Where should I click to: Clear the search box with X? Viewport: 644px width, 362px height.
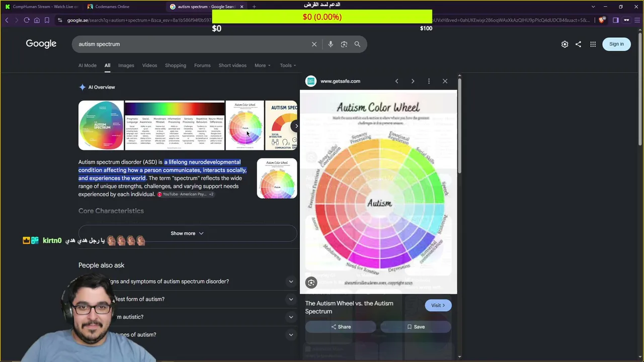point(314,44)
